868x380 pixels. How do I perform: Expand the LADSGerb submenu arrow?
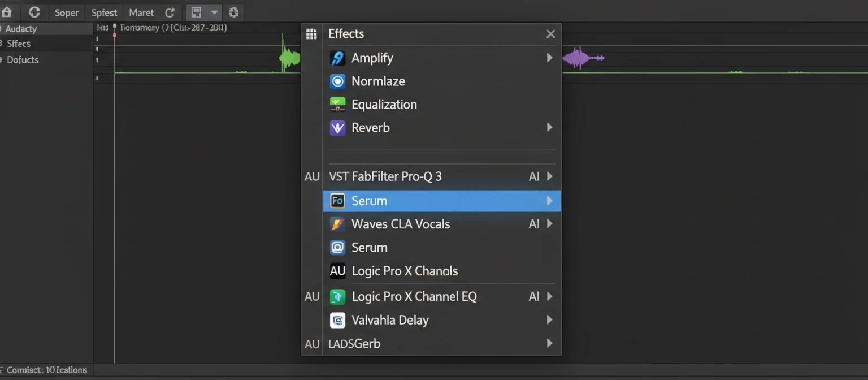point(549,344)
